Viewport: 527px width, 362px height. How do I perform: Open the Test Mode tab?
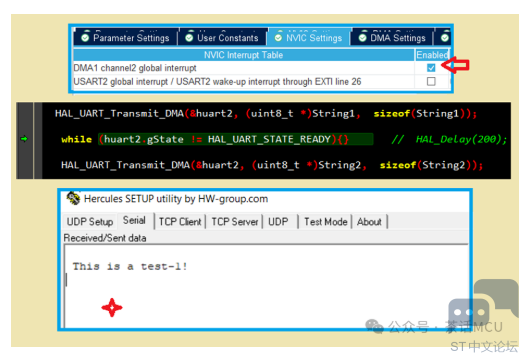(325, 222)
